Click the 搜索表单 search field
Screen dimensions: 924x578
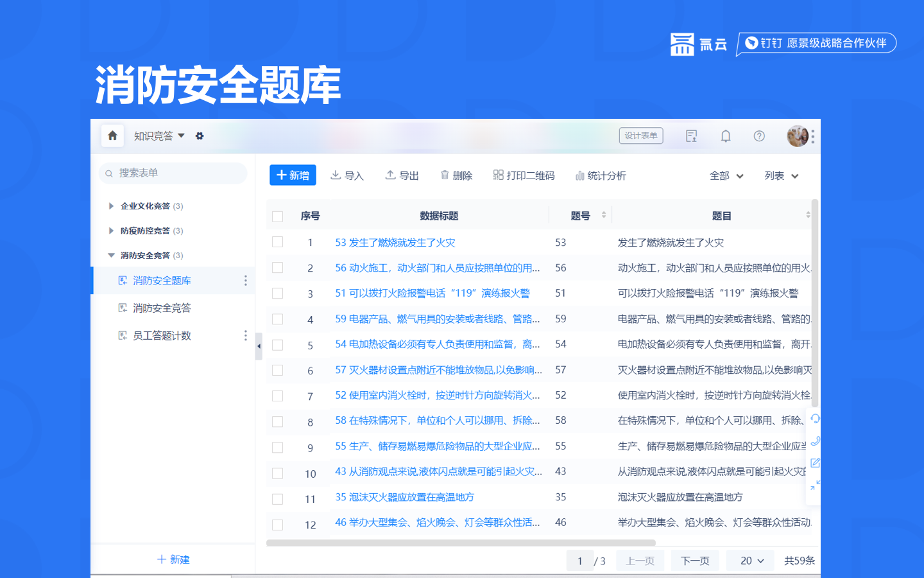173,173
